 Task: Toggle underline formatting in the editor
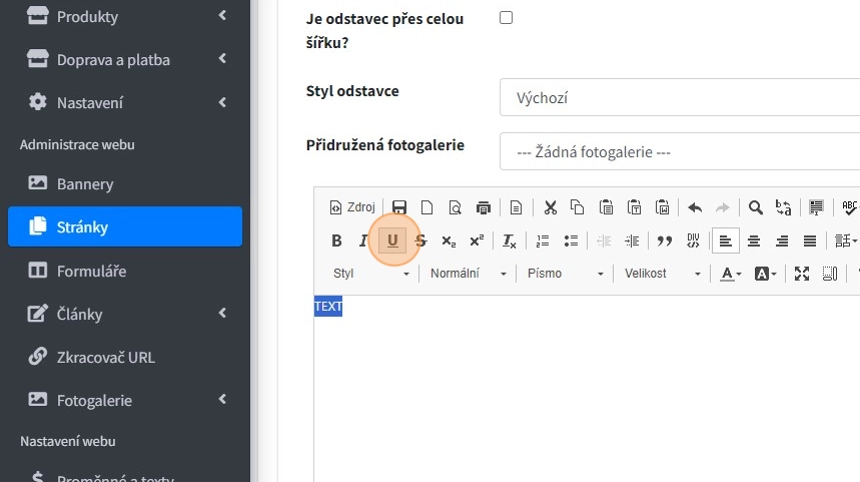coord(392,241)
